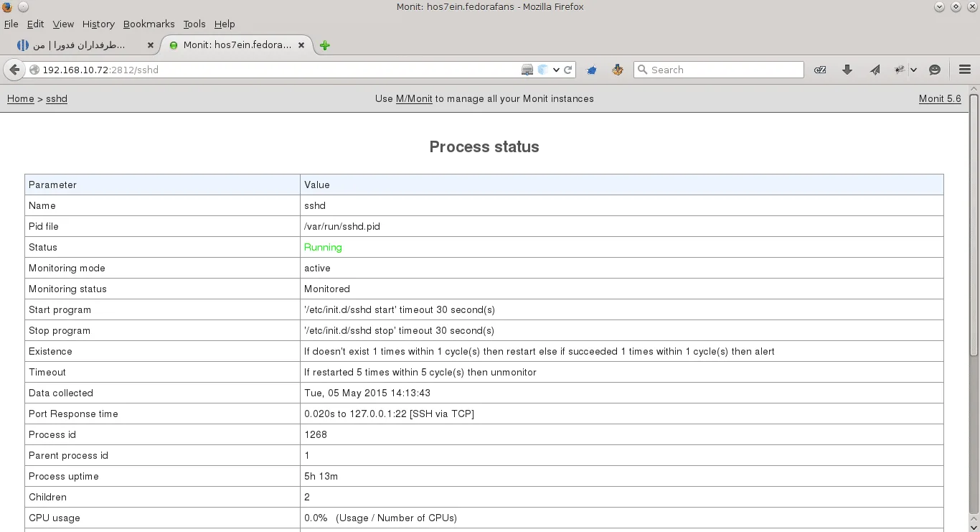Follow the M/Monit link

coord(413,98)
